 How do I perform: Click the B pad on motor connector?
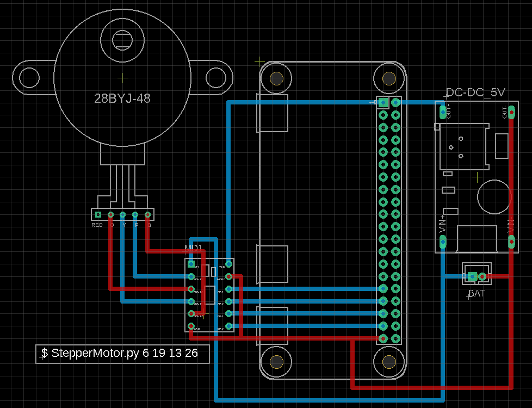(x=147, y=214)
